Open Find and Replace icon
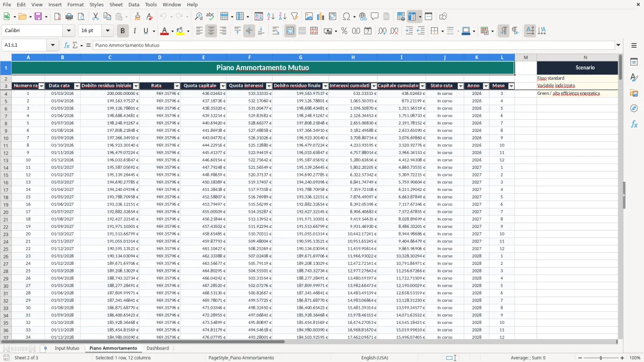This screenshot has width=644, height=362. tap(199, 17)
